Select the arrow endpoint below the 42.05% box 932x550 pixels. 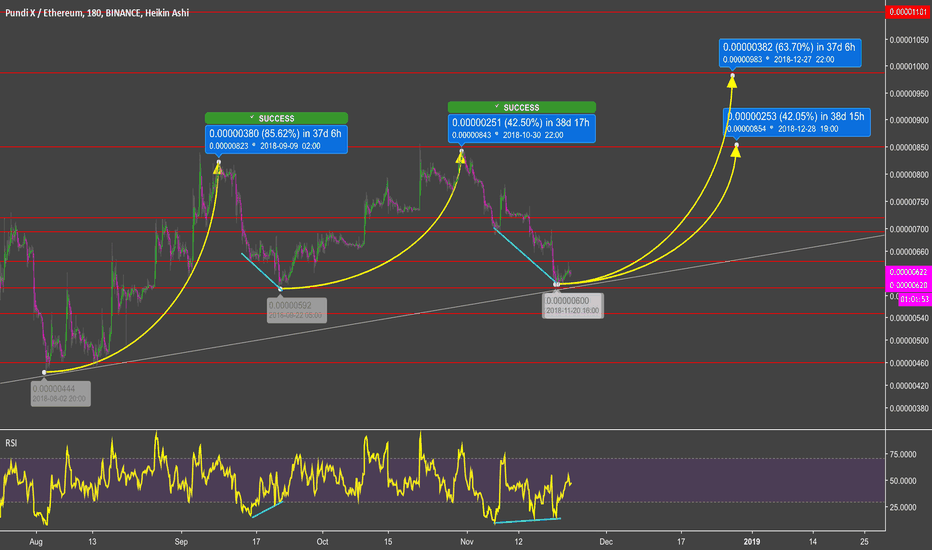[736, 145]
